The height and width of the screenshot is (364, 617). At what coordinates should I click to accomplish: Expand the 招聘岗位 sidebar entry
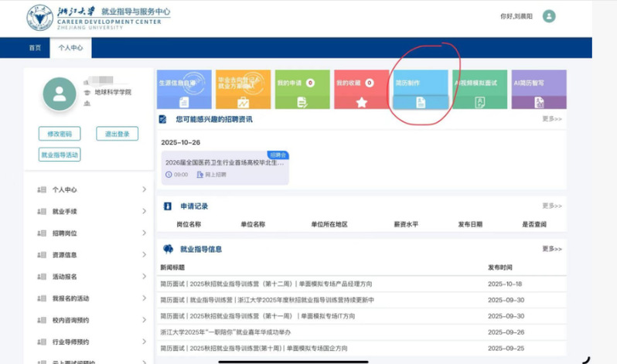91,233
